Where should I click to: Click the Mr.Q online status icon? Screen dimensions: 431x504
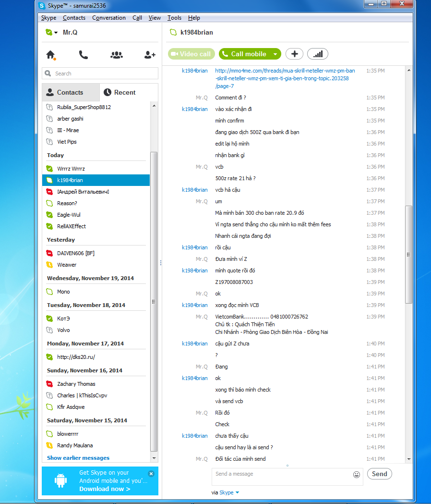click(x=49, y=32)
